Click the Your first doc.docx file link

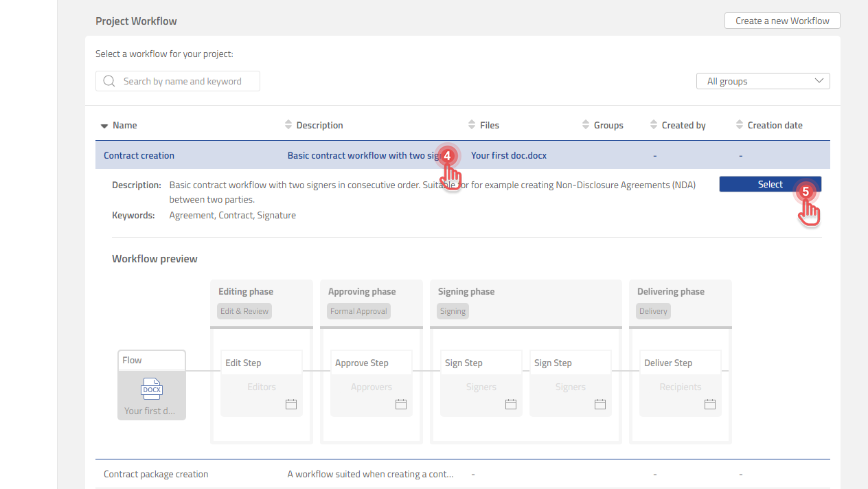coord(508,155)
